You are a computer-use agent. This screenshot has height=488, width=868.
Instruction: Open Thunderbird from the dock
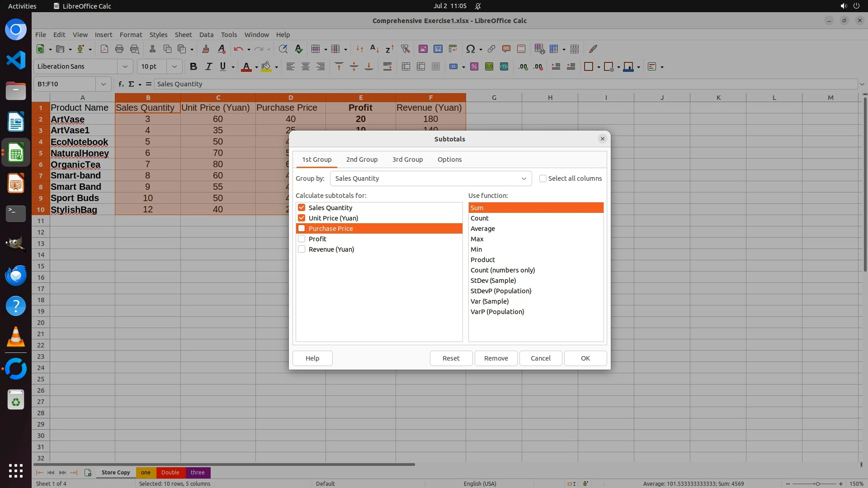[16, 275]
